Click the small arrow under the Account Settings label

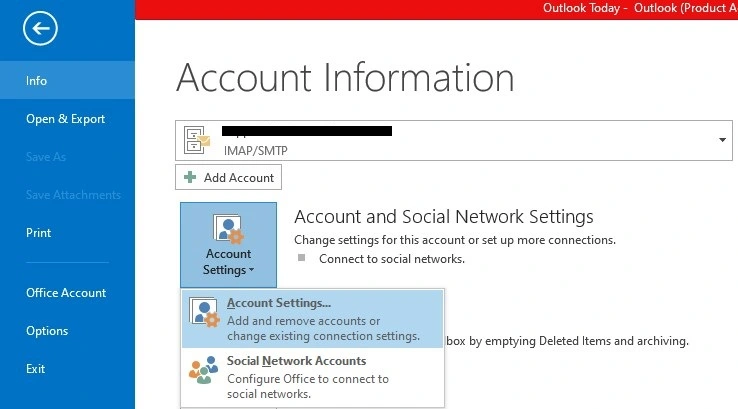(251, 271)
